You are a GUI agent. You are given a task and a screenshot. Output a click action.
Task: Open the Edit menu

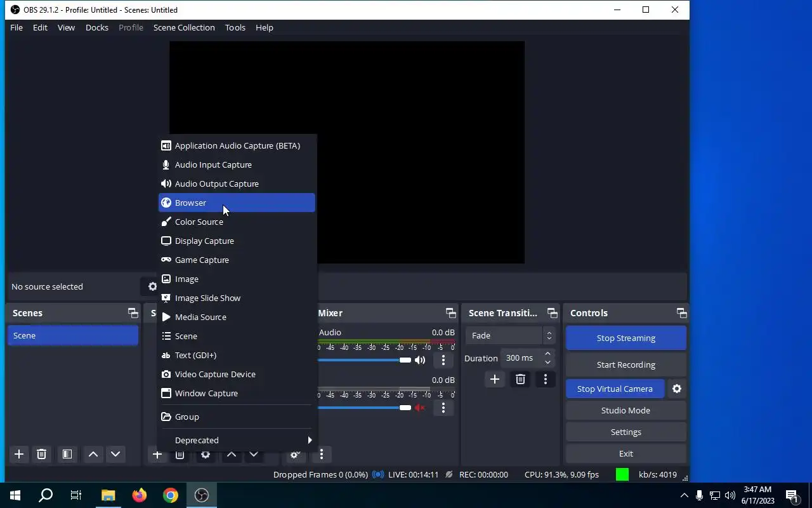pyautogui.click(x=40, y=27)
